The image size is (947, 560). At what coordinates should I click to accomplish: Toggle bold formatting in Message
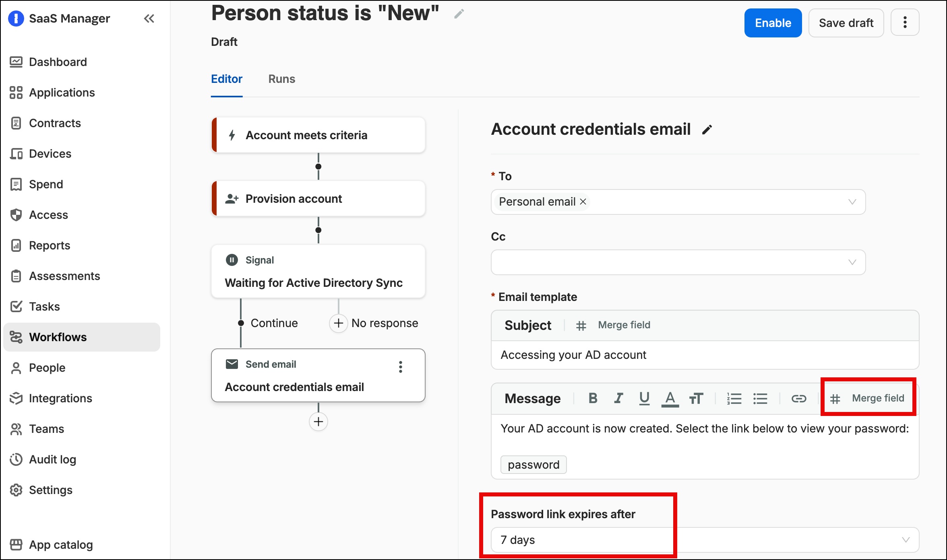click(x=593, y=398)
